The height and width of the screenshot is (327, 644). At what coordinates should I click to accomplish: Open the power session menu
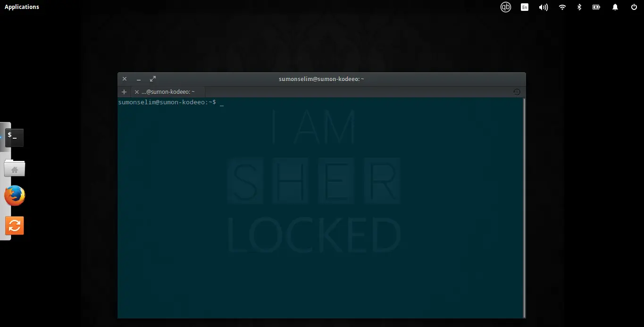[x=634, y=7]
